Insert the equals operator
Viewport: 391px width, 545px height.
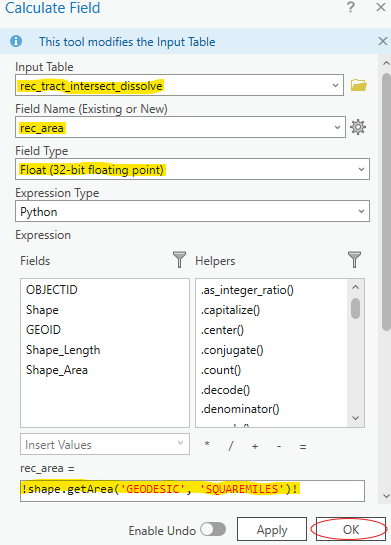[x=303, y=447]
